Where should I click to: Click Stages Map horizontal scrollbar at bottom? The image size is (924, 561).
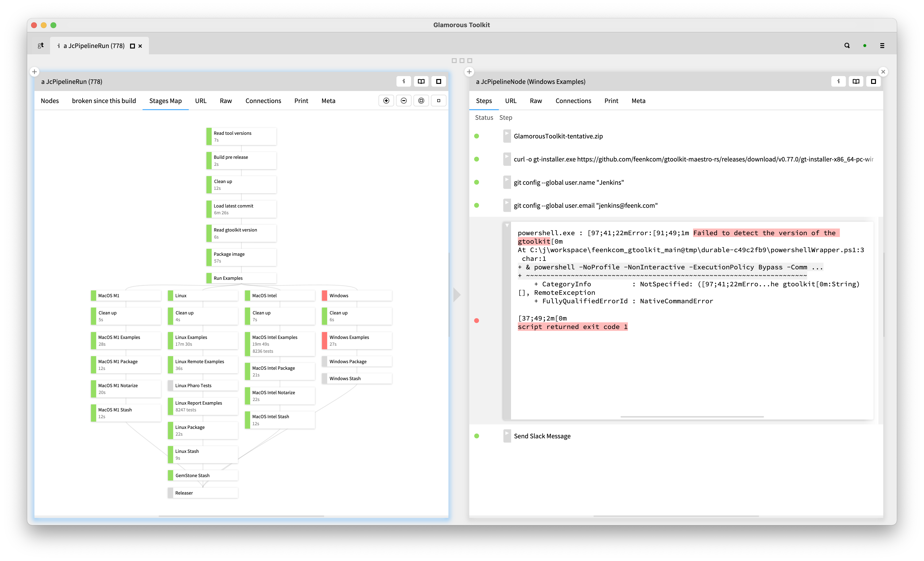(x=241, y=516)
